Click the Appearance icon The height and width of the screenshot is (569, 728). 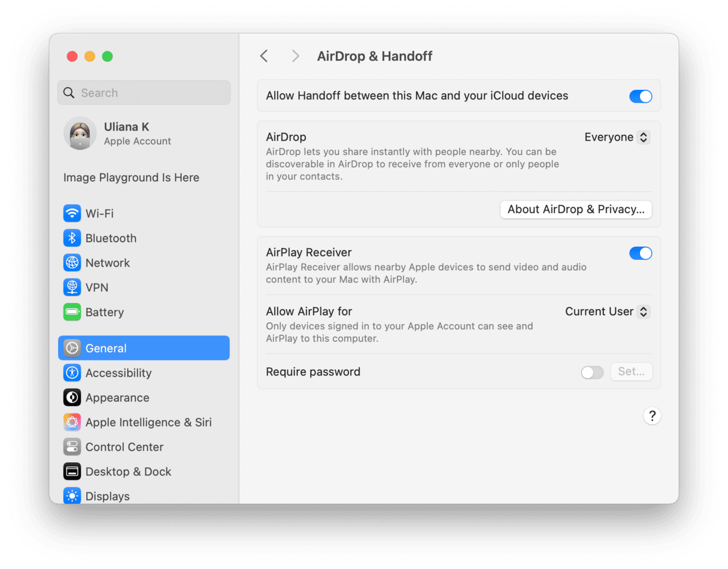(72, 398)
